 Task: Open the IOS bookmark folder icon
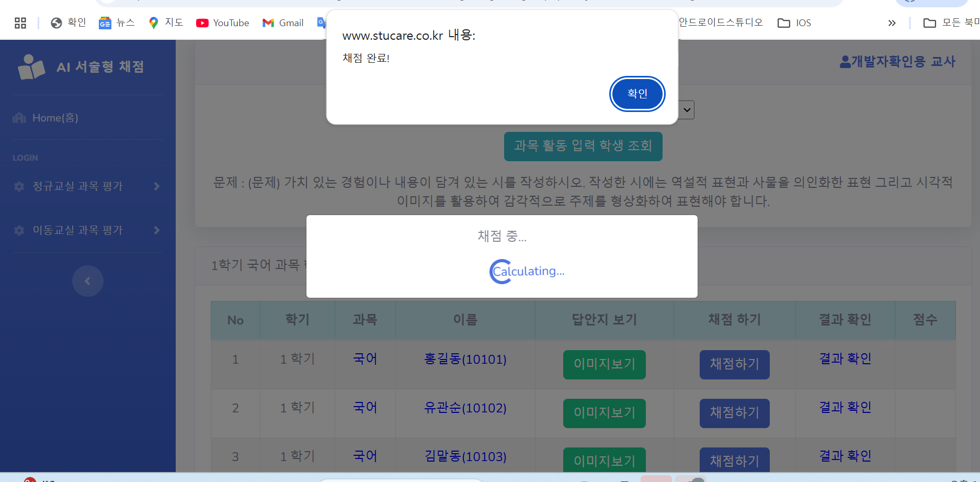tap(784, 23)
